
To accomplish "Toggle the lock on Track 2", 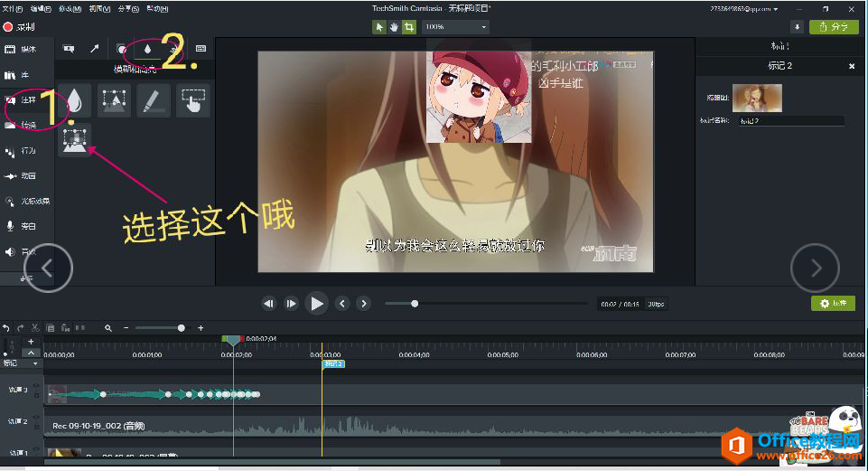I will click(36, 426).
